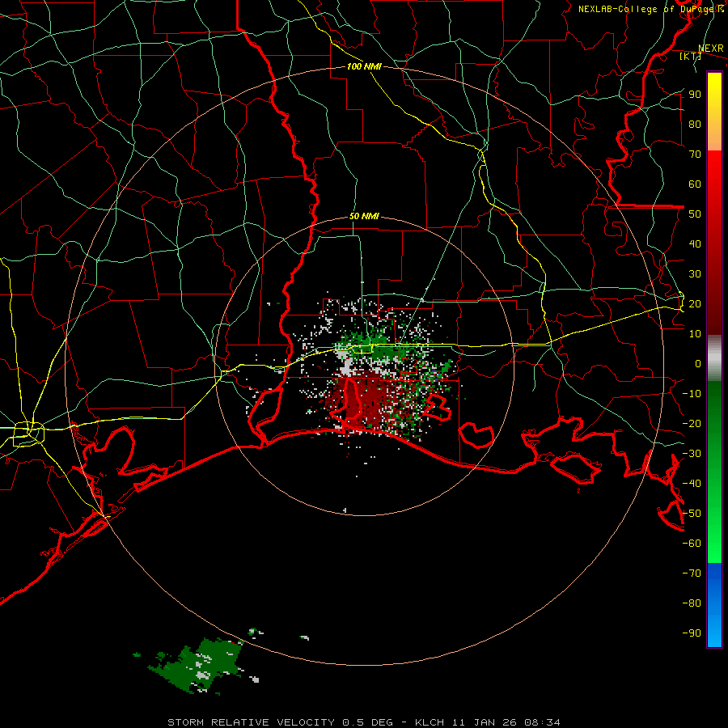728x728 pixels.
Task: Click the -70 value on velocity scale
Action: click(x=692, y=574)
